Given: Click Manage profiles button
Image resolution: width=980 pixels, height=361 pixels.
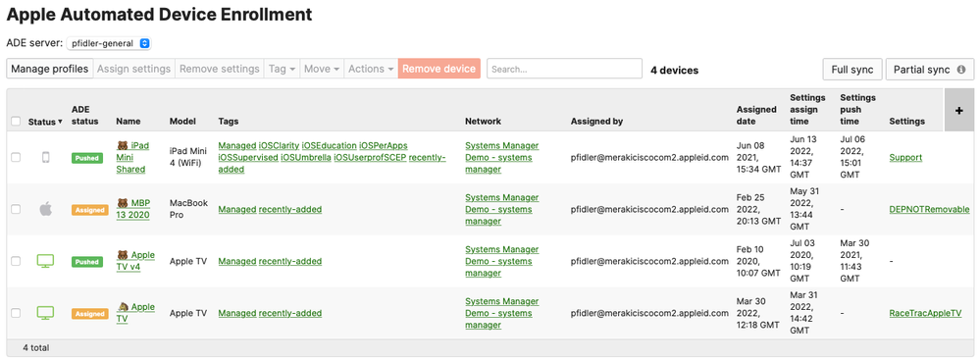Looking at the screenshot, I should point(49,69).
